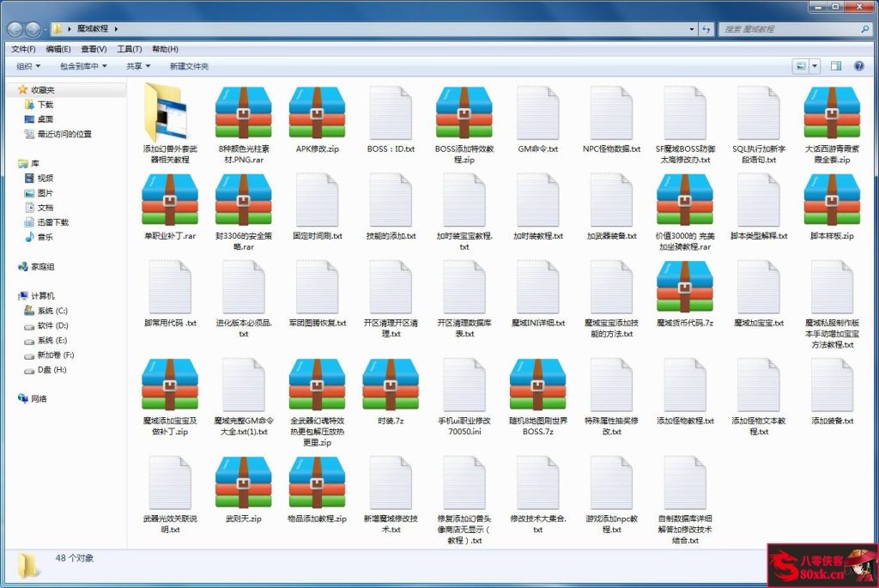The width and height of the screenshot is (879, 588).
Task: Select 桌面 in the favorites sidebar
Action: 45,119
